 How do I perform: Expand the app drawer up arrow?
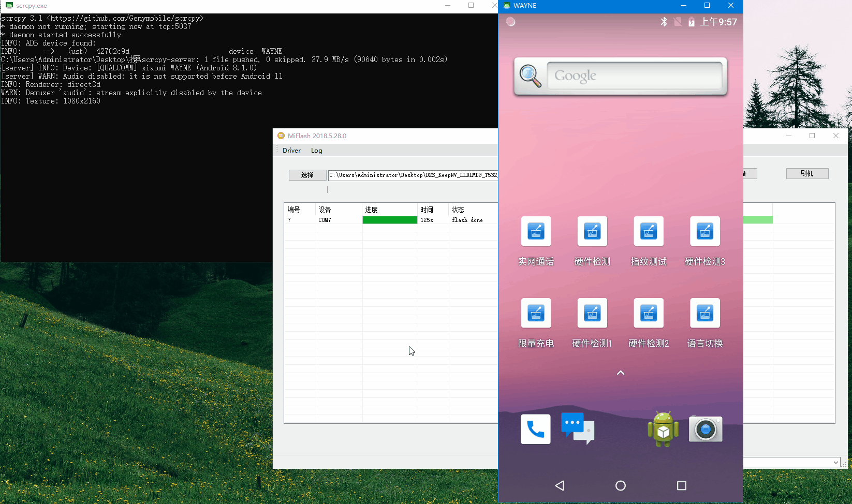(621, 373)
